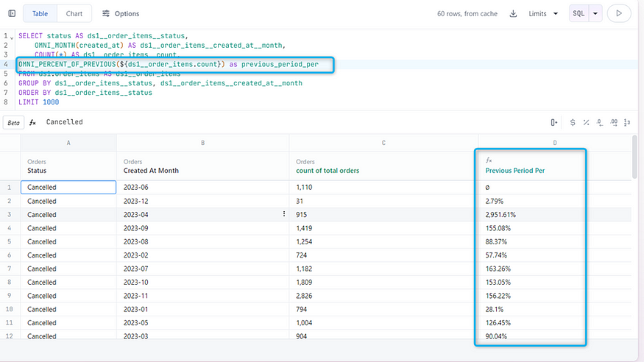Add a calculation column icon
The image size is (644, 362).
pos(553,122)
